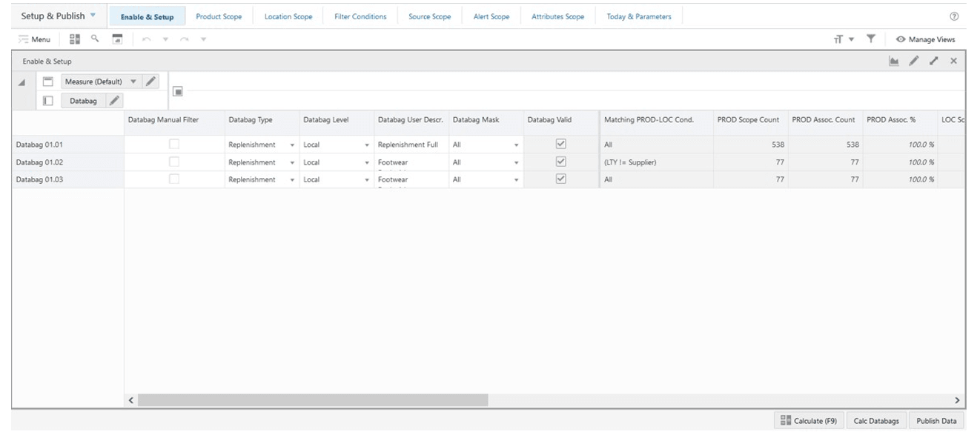Open Databag Mask dropdown for Databag 01.02
980x438 pixels.
pos(514,162)
